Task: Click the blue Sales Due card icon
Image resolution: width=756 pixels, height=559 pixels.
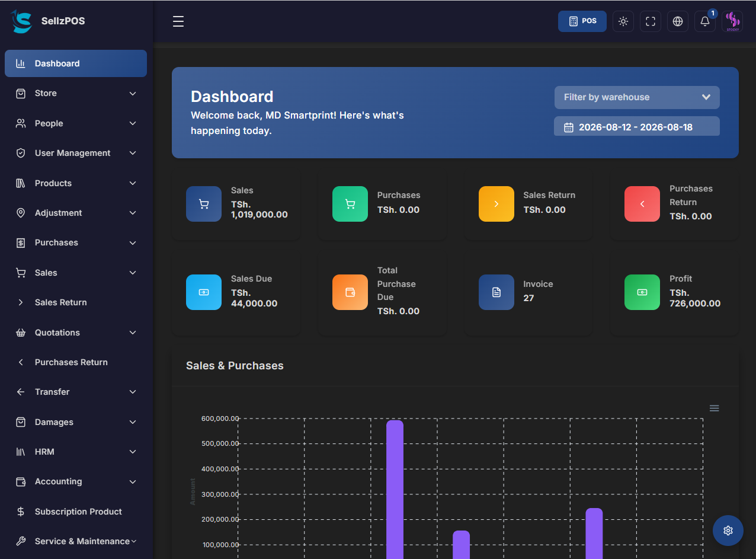Action: pos(204,292)
